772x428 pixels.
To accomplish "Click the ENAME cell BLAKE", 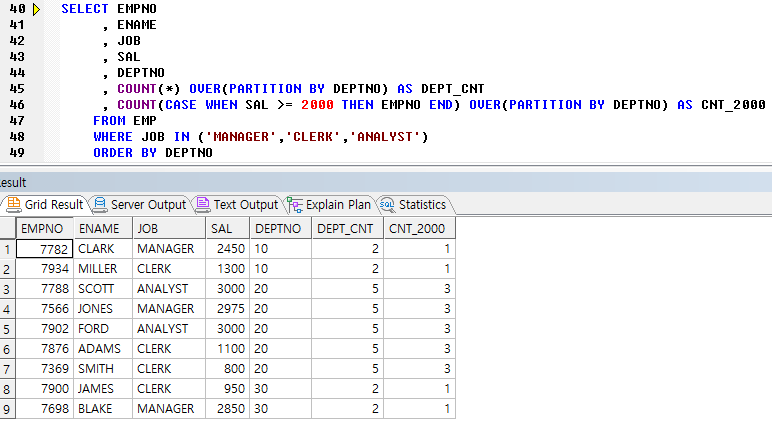I will [103, 409].
